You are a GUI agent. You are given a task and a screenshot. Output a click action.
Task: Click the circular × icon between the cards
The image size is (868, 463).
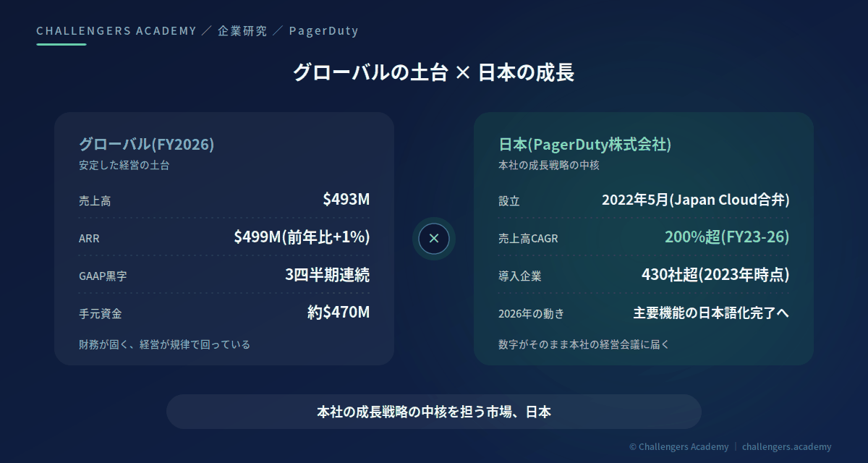click(434, 238)
